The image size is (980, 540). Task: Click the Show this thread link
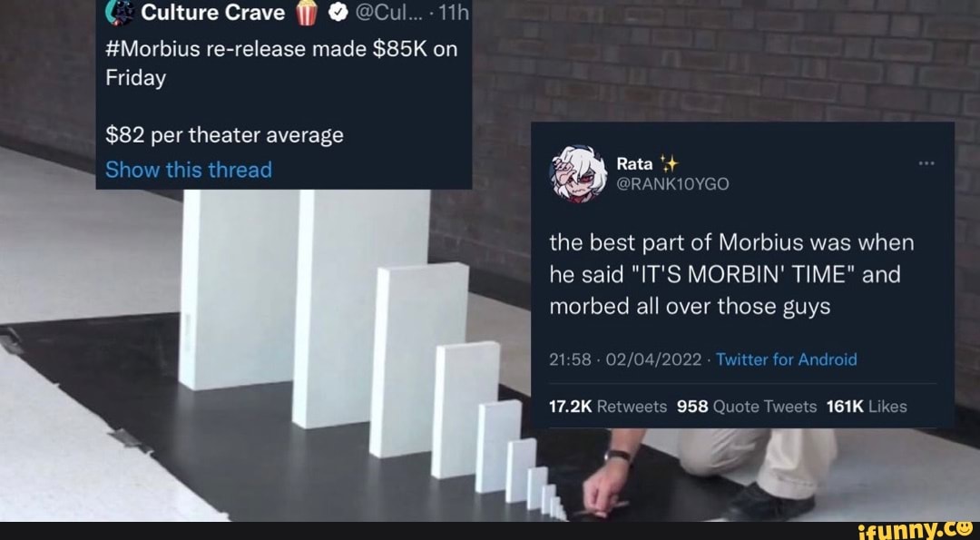tap(189, 170)
